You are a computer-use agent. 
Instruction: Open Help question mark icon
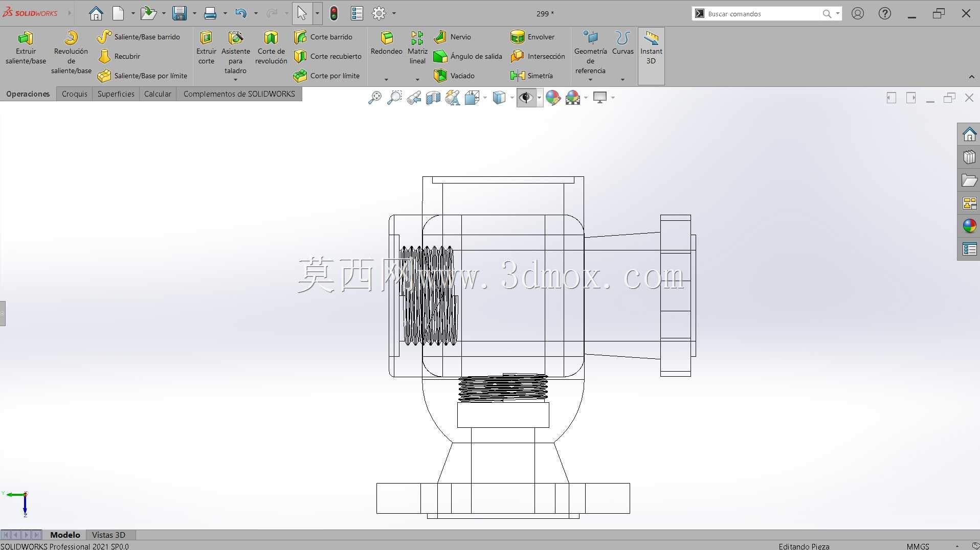[885, 14]
